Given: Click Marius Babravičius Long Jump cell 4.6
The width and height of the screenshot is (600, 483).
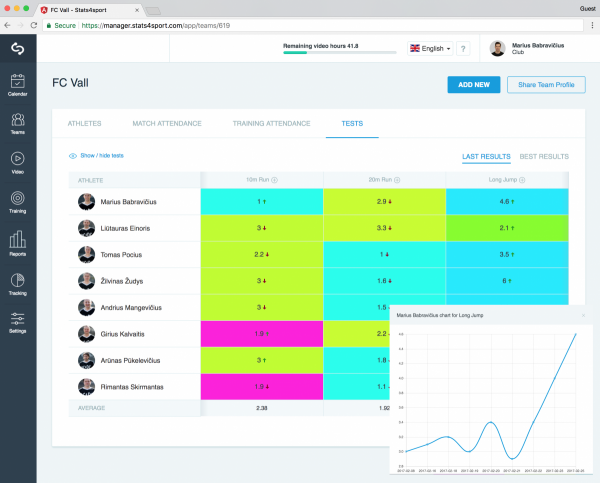Looking at the screenshot, I should (x=507, y=201).
